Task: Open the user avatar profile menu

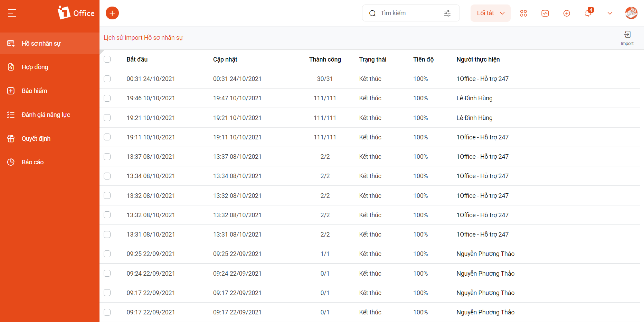Action: click(631, 13)
